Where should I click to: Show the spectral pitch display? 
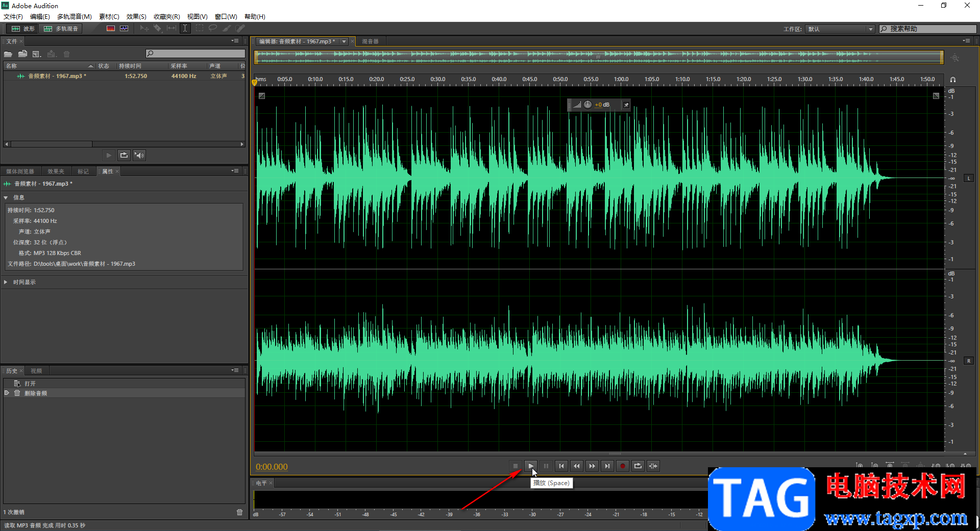click(x=124, y=29)
